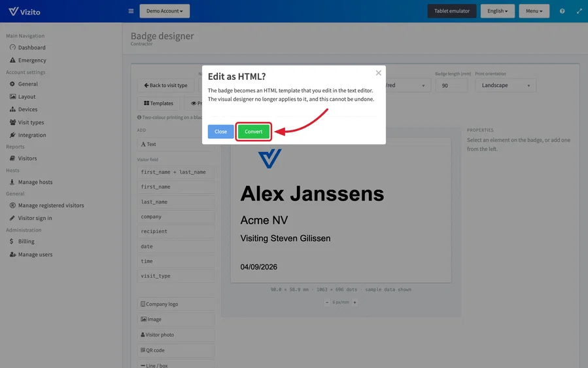
Task: Open Dashboard in the sidebar
Action: coord(27,47)
